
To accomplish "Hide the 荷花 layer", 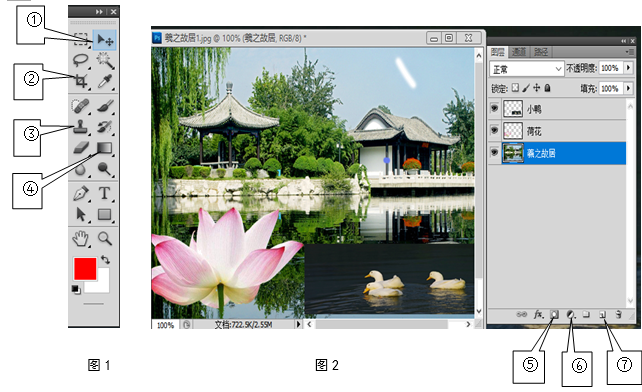I will (x=494, y=131).
